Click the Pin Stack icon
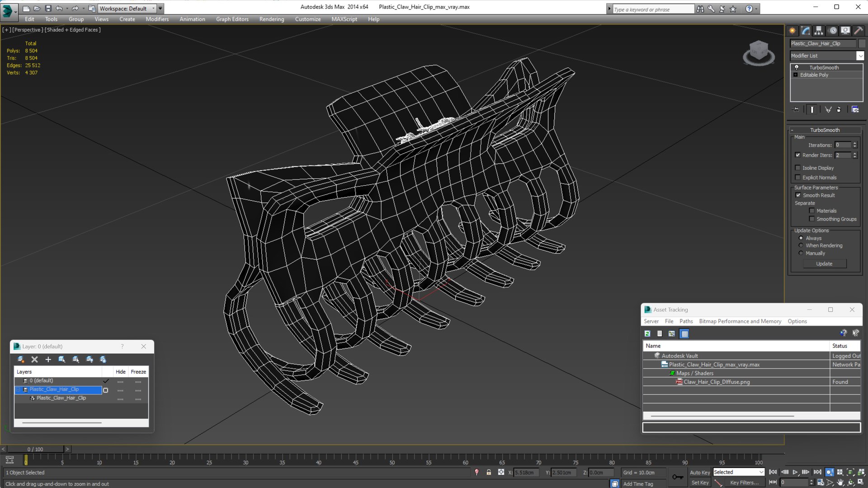The image size is (868, 488). [x=796, y=109]
